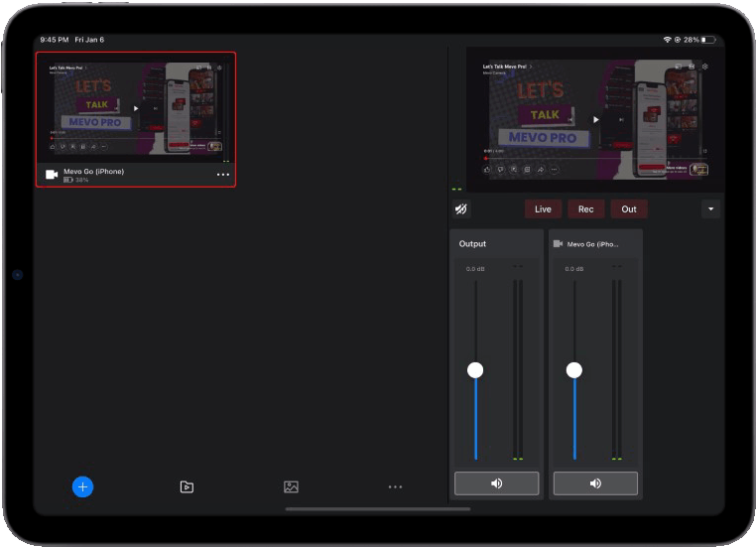The height and width of the screenshot is (547, 756).
Task: Adjust the Output volume slider knob
Action: click(475, 370)
